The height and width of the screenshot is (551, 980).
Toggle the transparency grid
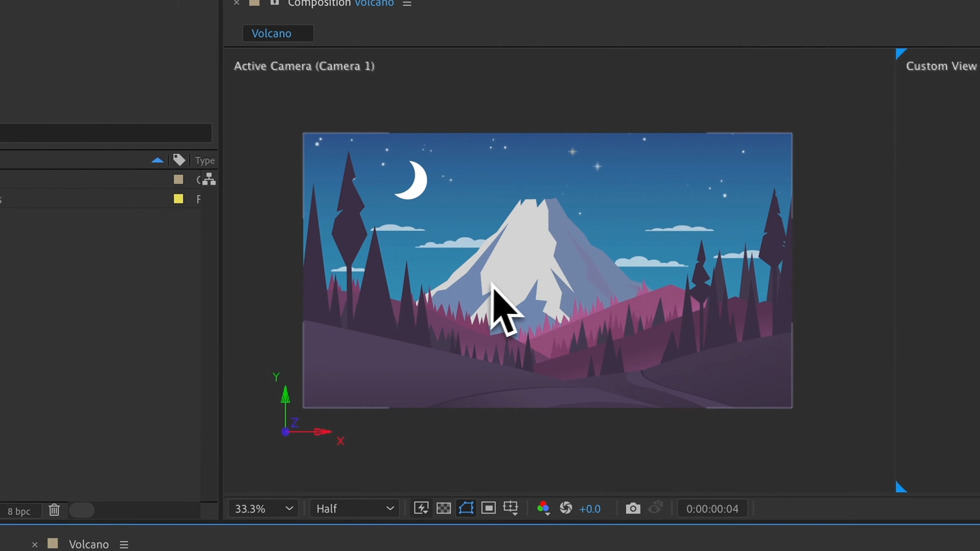444,508
